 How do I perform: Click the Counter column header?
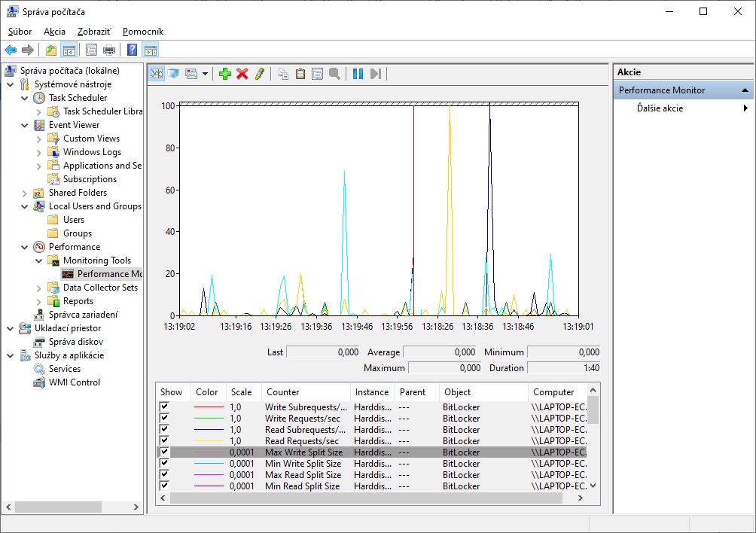click(283, 392)
